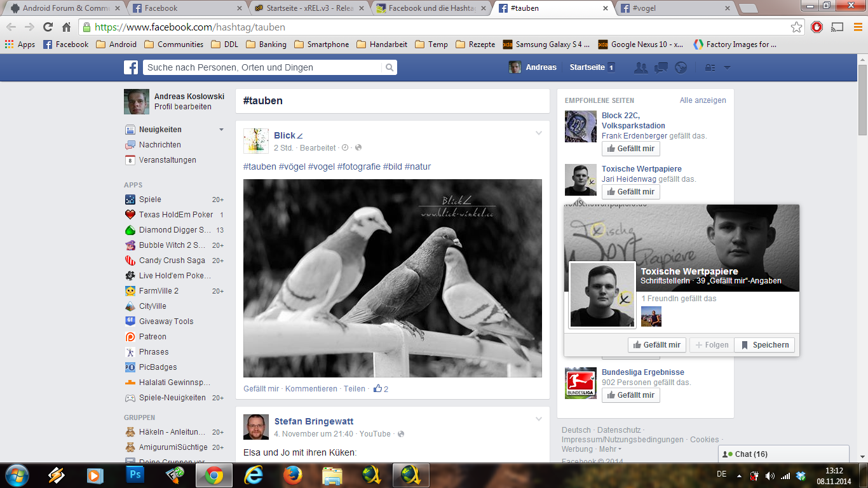The image size is (868, 488).
Task: Like the Toxische Wertpapiere page in popup
Action: click(656, 345)
